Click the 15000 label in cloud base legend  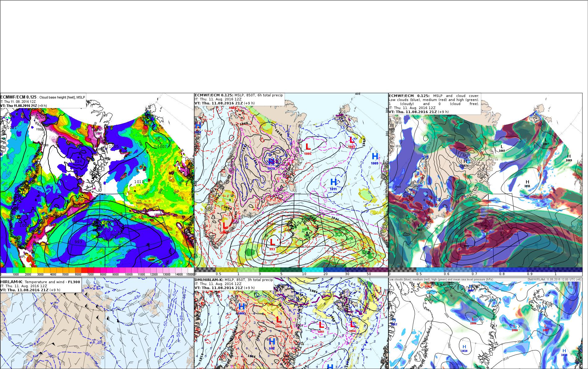(190, 274)
